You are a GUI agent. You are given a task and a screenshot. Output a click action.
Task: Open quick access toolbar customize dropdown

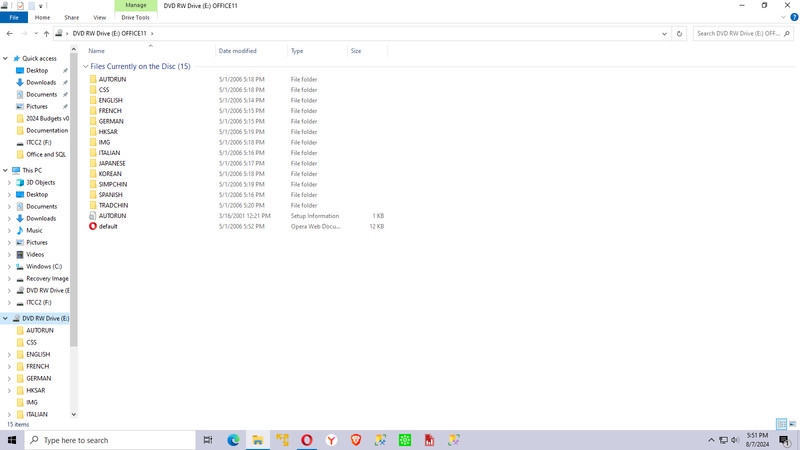(x=40, y=6)
